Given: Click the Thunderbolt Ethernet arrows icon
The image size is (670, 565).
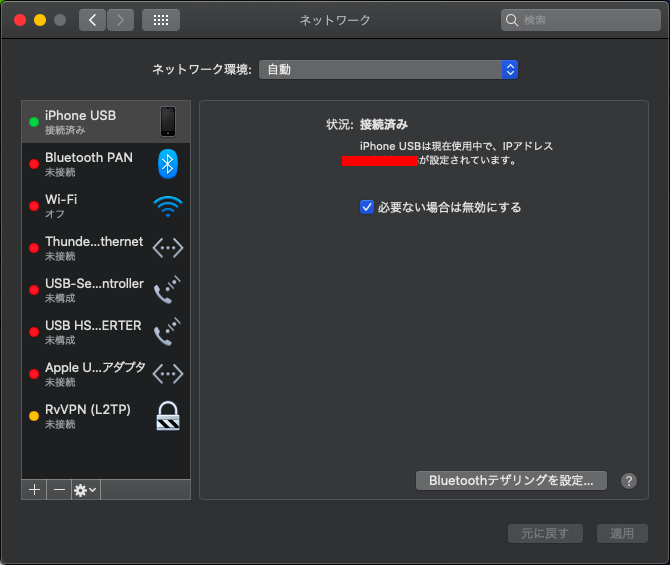Looking at the screenshot, I should 168,248.
